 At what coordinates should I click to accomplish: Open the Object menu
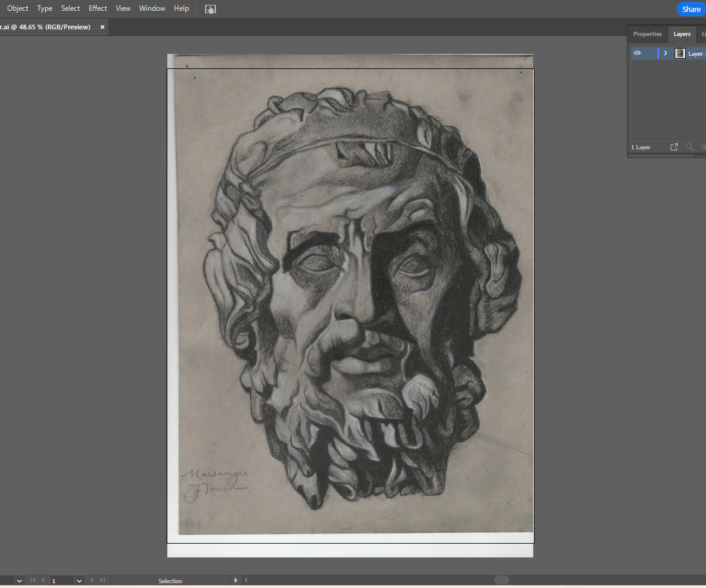click(x=17, y=8)
